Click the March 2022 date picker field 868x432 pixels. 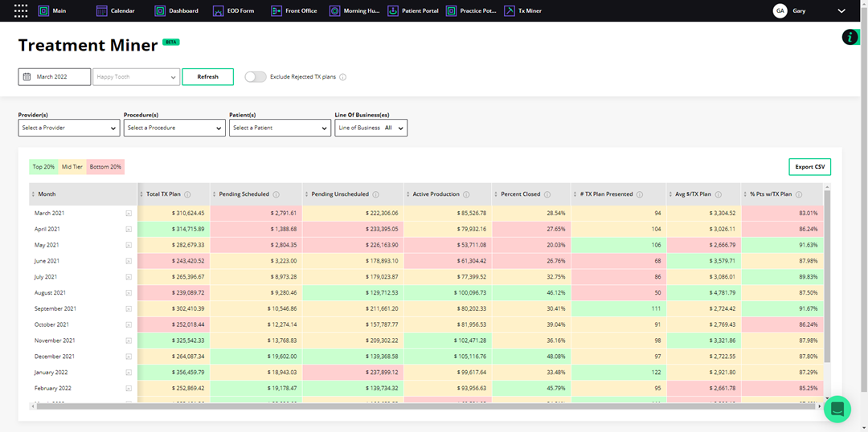click(55, 77)
